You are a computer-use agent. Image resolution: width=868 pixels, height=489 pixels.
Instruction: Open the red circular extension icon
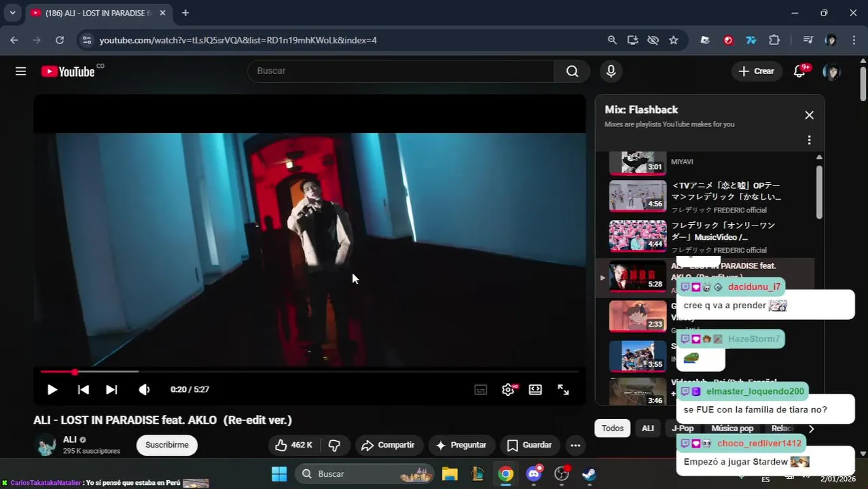tap(728, 40)
